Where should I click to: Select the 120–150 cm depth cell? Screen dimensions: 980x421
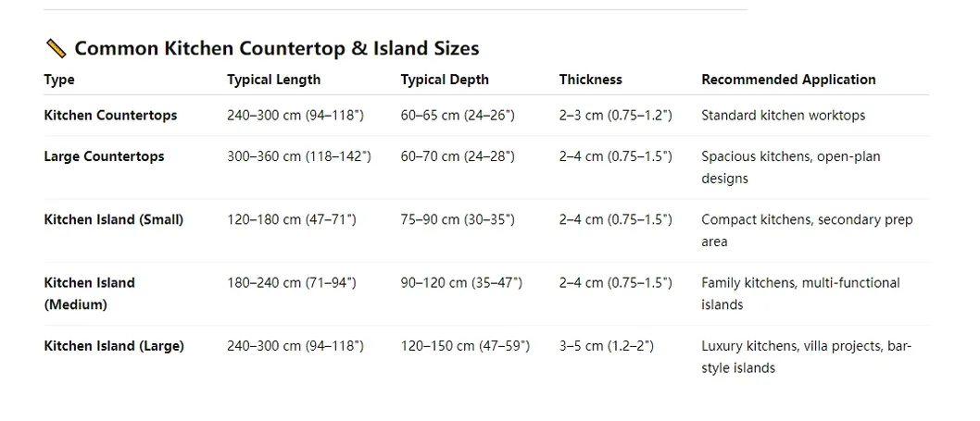465,345
